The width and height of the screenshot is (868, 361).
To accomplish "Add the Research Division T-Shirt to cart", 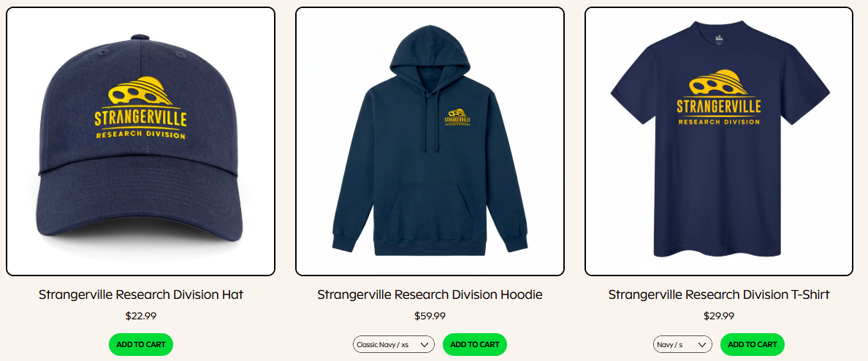I will pos(753,344).
